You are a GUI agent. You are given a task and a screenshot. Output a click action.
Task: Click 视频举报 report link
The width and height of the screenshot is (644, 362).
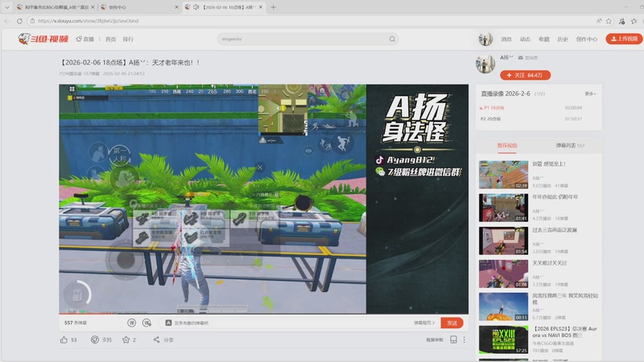click(x=434, y=339)
